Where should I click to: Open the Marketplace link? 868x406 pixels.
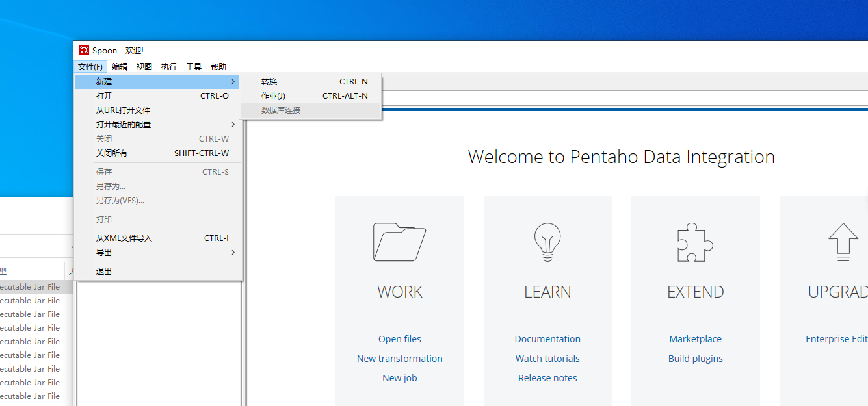coord(695,339)
